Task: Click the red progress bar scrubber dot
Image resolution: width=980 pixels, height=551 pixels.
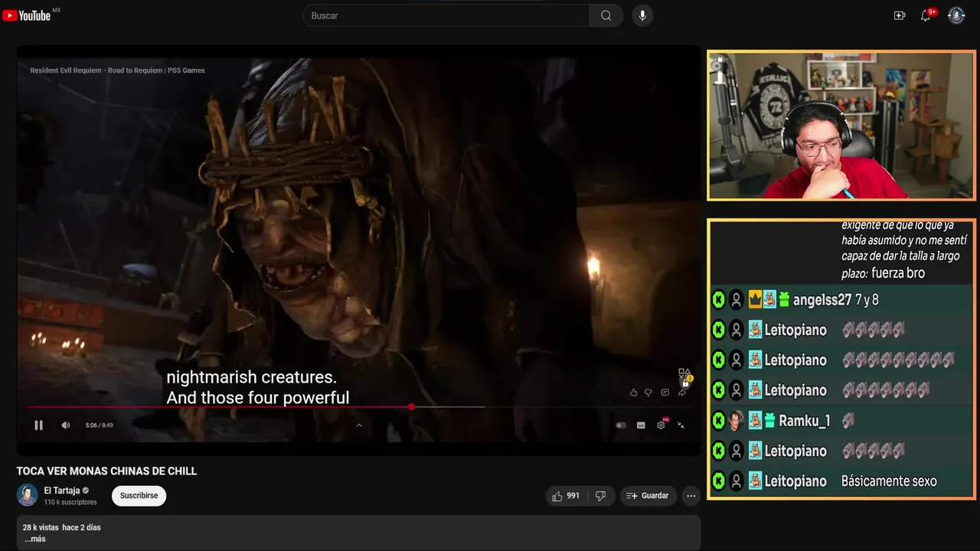Action: click(412, 407)
